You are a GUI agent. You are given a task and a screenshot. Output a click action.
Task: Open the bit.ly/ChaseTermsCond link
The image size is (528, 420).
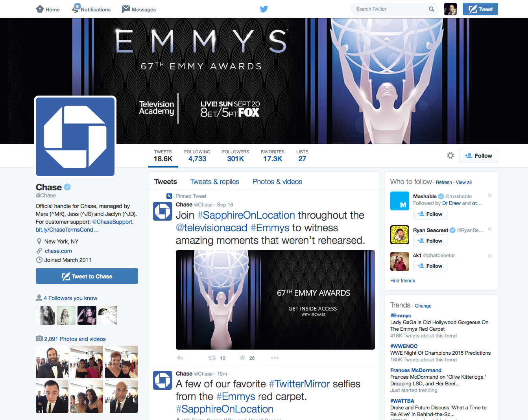click(67, 230)
